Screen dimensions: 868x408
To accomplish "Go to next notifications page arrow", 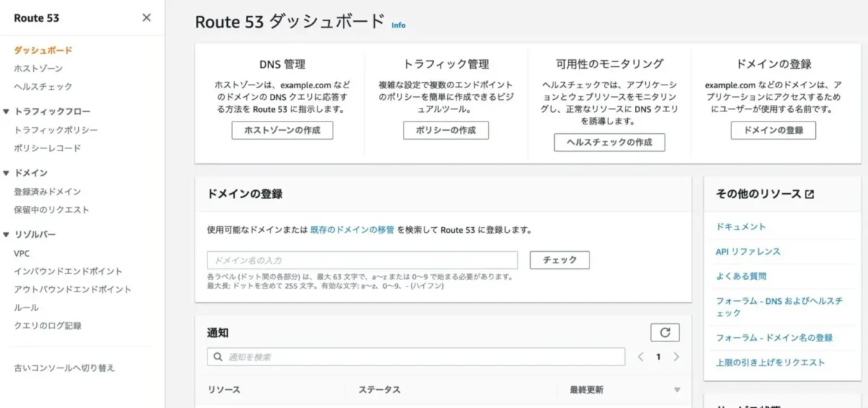I will [676, 357].
